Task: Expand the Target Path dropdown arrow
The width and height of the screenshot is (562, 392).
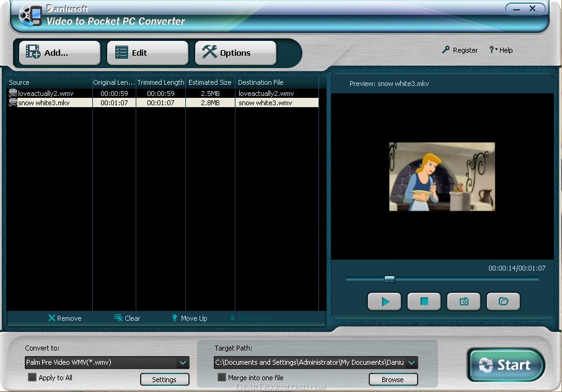Action: click(x=412, y=363)
